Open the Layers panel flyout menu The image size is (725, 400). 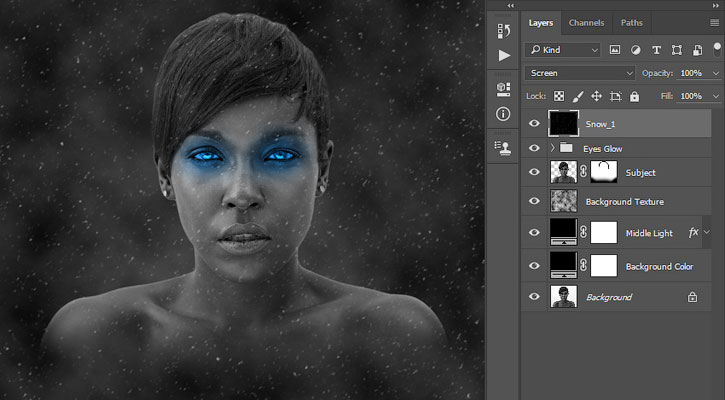714,23
